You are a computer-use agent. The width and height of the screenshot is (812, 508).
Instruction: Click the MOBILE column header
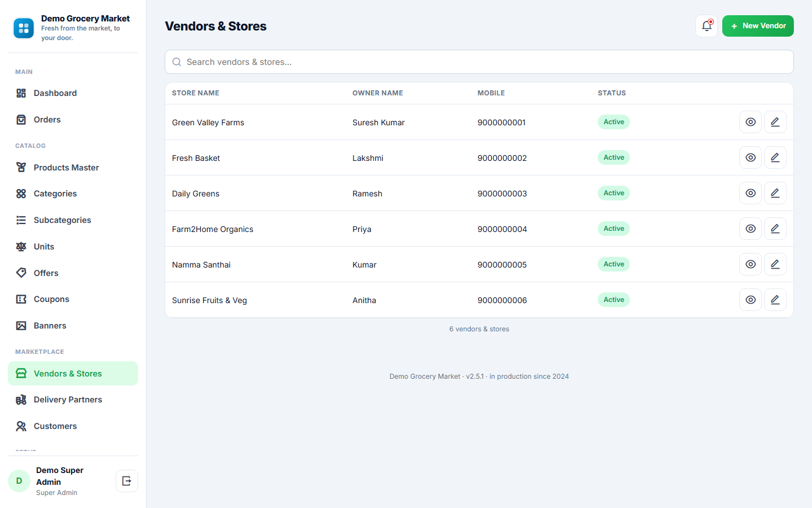point(491,93)
